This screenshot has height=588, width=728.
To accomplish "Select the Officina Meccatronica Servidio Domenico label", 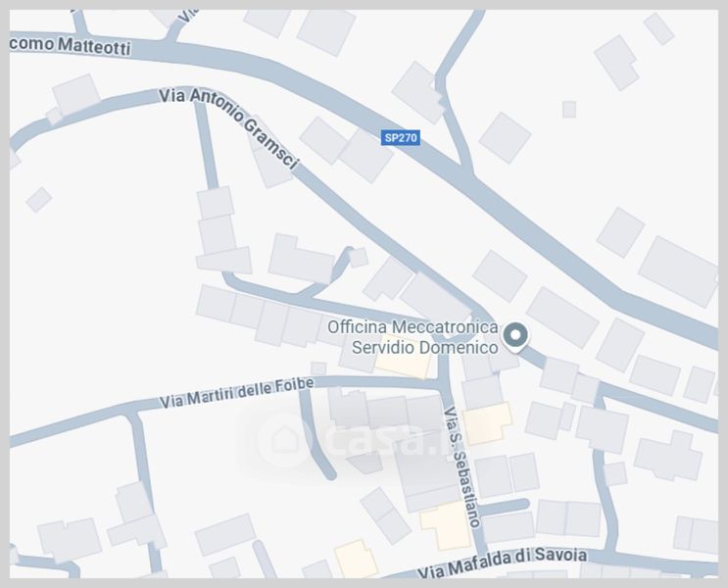I will coord(413,337).
